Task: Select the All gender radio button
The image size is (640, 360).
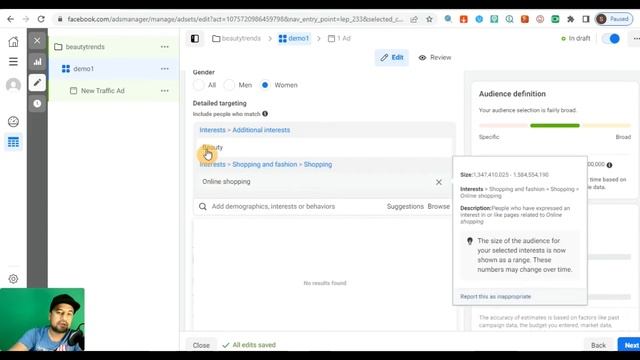Action: coord(199,85)
